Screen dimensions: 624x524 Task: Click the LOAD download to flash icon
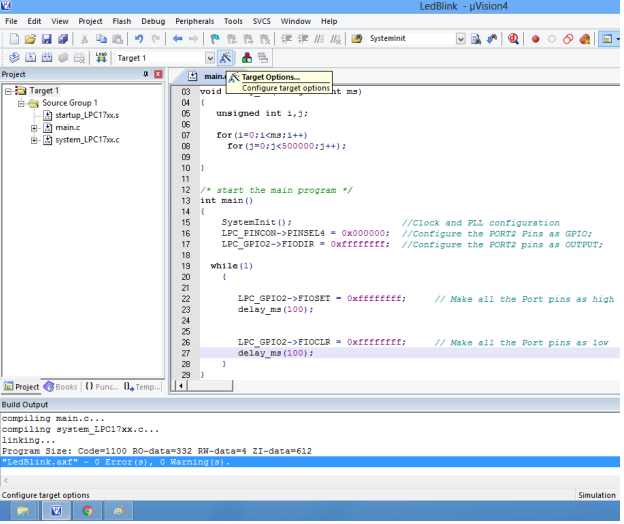tap(100, 58)
